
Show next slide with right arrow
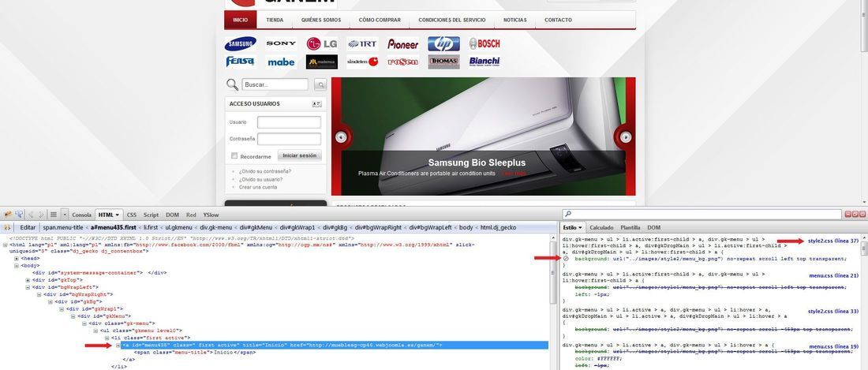coord(626,136)
